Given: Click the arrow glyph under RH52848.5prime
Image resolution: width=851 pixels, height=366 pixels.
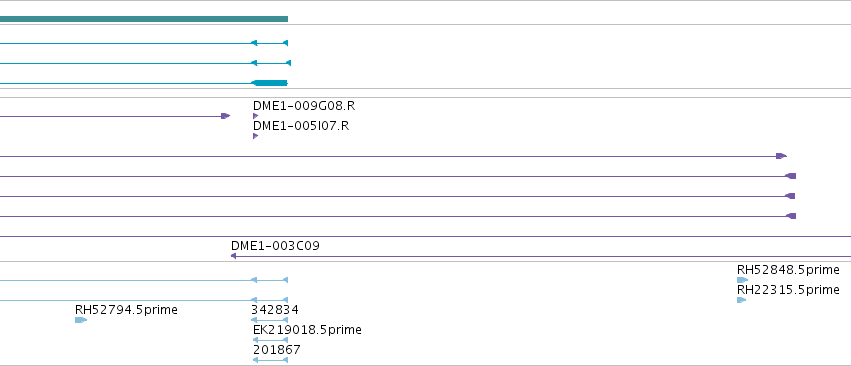Looking at the screenshot, I should [x=742, y=280].
